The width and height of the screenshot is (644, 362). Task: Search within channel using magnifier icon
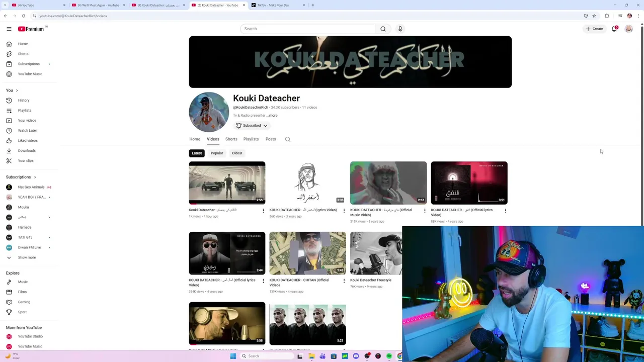click(x=288, y=139)
